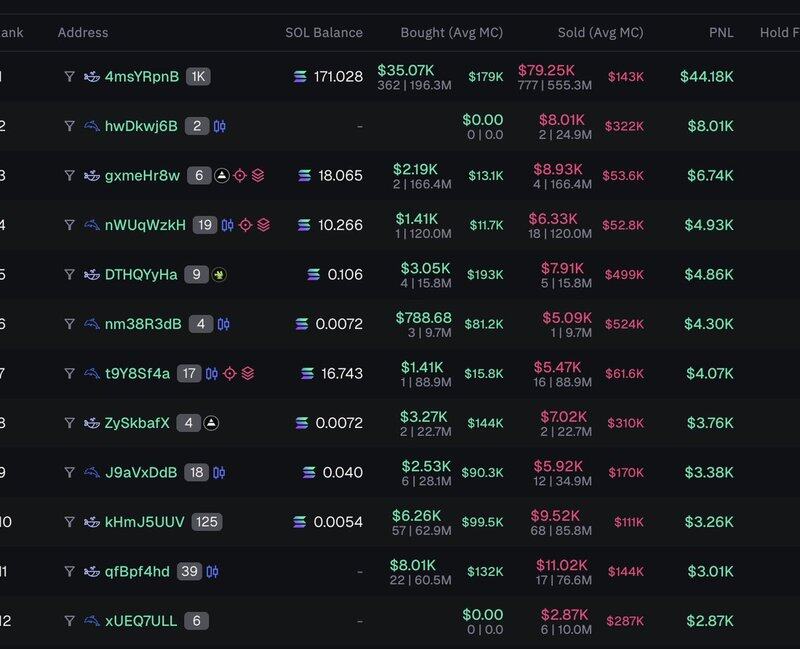Viewport: 800px width, 649px height.
Task: Click the candlestick icon beside qfBpf4hd
Action: (212, 571)
